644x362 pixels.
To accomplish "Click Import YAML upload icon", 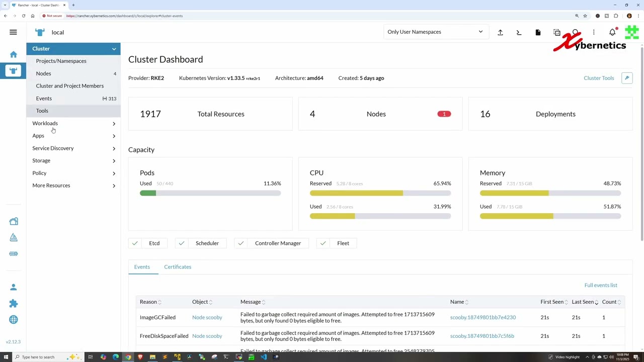I will 500,32.
